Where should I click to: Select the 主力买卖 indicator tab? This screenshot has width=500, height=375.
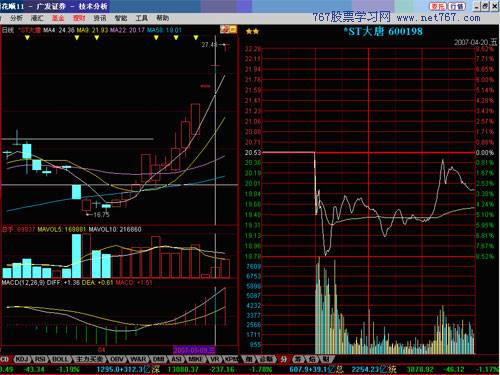tap(89, 359)
